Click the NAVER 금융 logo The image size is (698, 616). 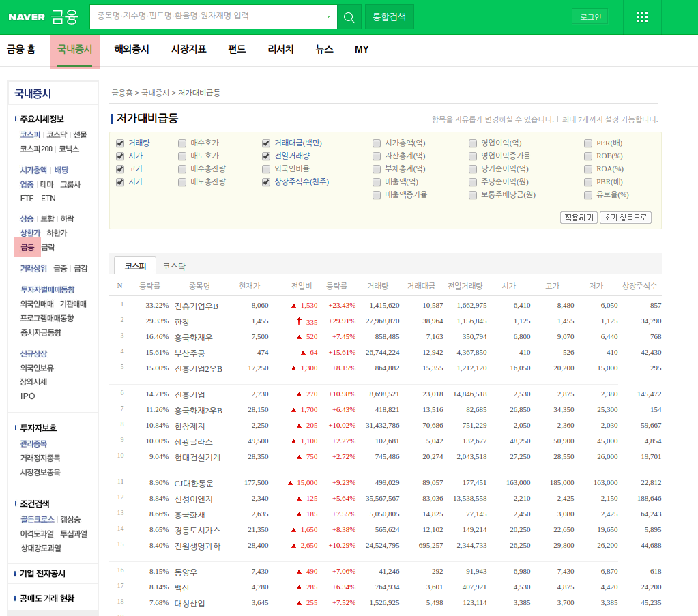43,17
